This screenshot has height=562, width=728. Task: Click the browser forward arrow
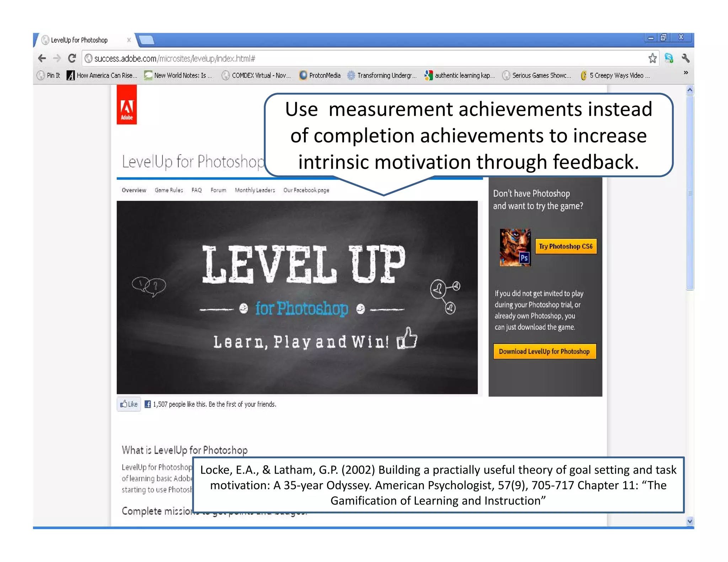tap(57, 58)
